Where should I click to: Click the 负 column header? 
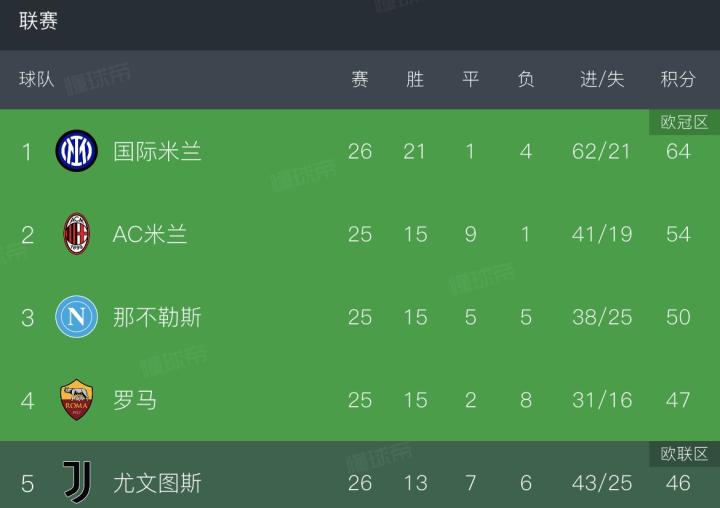tap(526, 79)
